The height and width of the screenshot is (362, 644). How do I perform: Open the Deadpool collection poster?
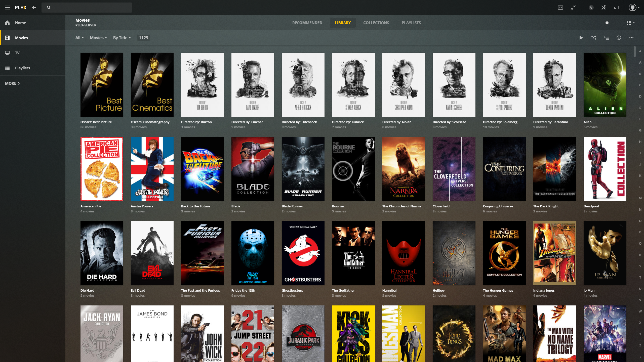(605, 169)
